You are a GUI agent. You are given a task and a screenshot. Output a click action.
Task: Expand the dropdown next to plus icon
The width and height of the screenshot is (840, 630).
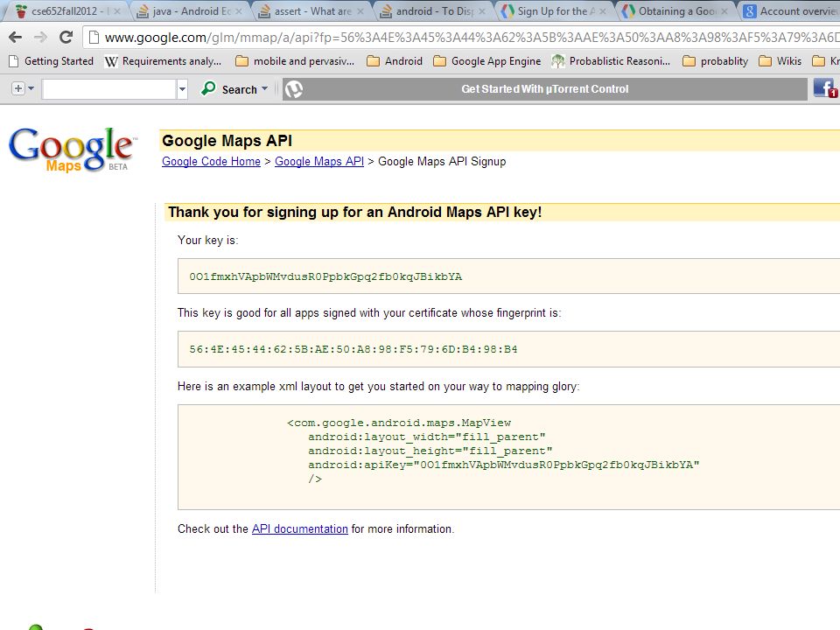click(31, 88)
